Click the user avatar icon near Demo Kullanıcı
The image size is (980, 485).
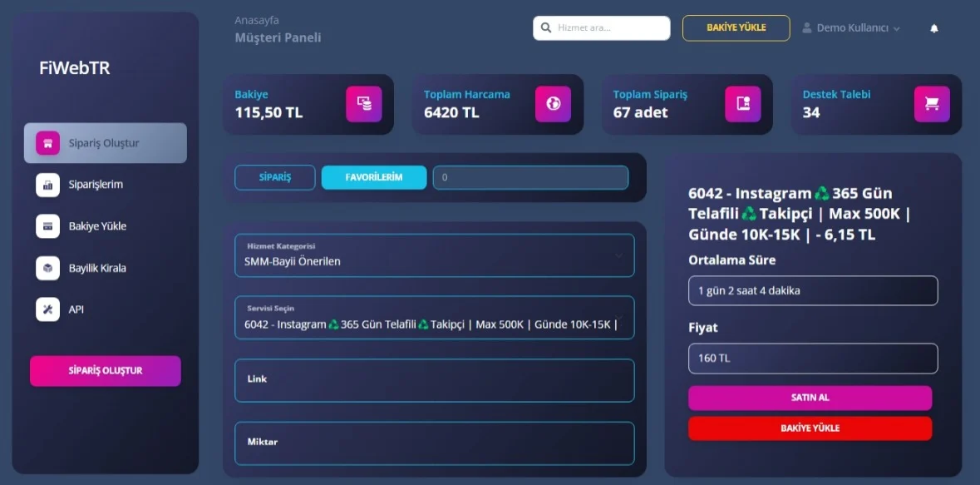pyautogui.click(x=807, y=27)
